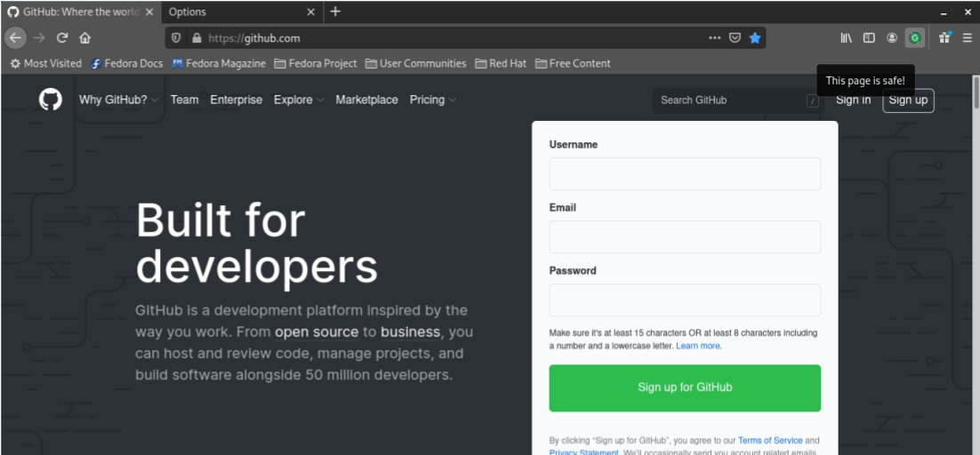Expand the Why GitHub? dropdown
980x455 pixels.
tap(119, 100)
